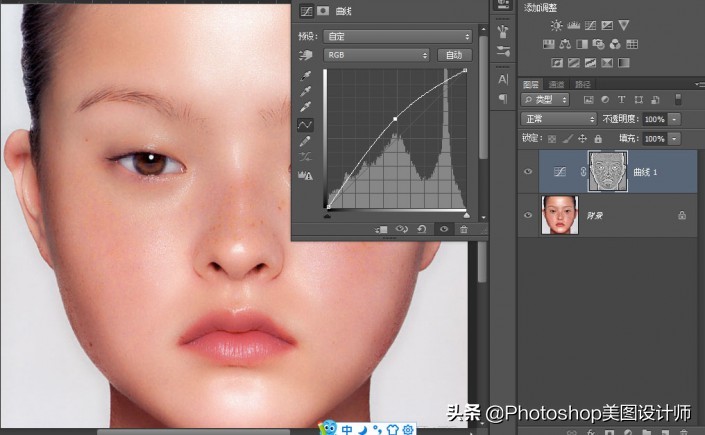The width and height of the screenshot is (705, 435).
Task: Open the RGB channel dropdown
Action: pyautogui.click(x=376, y=54)
